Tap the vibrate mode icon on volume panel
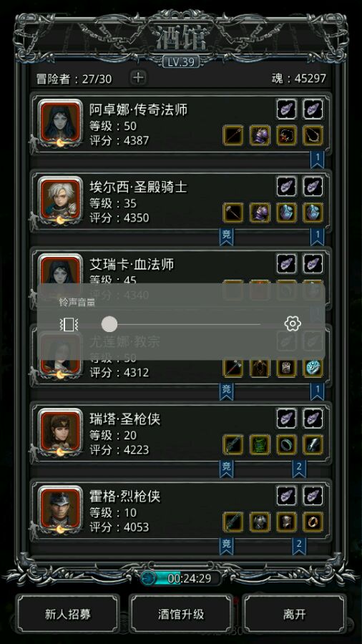362x644 pixels. click(69, 325)
